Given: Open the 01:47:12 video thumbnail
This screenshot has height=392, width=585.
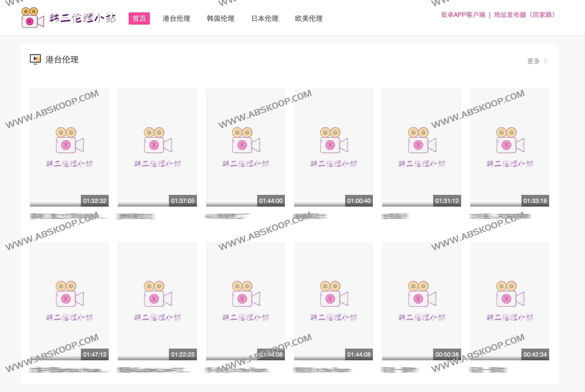Looking at the screenshot, I should click(x=69, y=301).
